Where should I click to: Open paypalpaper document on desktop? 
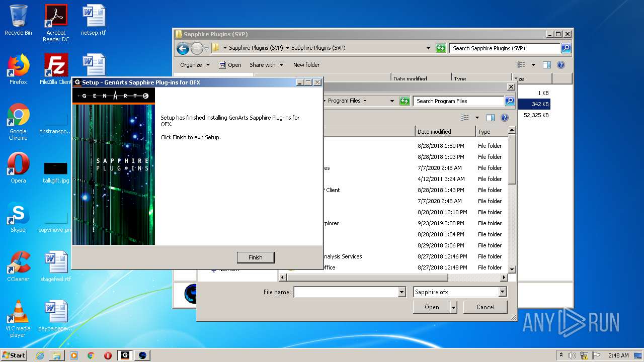[x=56, y=316]
